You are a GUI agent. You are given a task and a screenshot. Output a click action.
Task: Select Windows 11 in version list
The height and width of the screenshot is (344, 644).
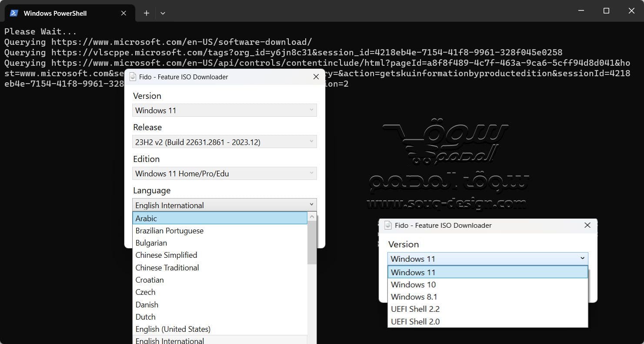(x=487, y=272)
